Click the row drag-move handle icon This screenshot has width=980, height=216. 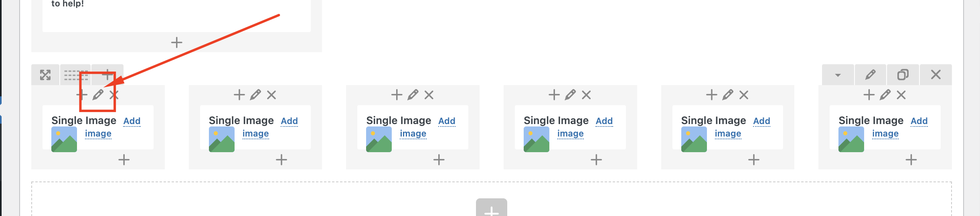click(x=45, y=75)
